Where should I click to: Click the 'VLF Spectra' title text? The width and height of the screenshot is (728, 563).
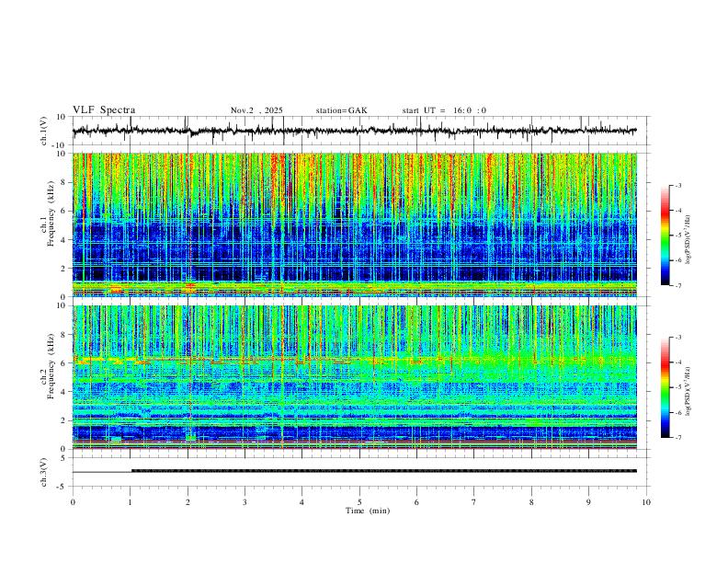coord(104,110)
